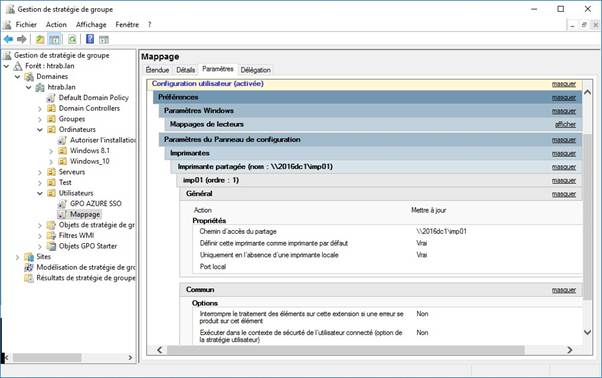
Task: Switch to the Détails tab
Action: 186,70
